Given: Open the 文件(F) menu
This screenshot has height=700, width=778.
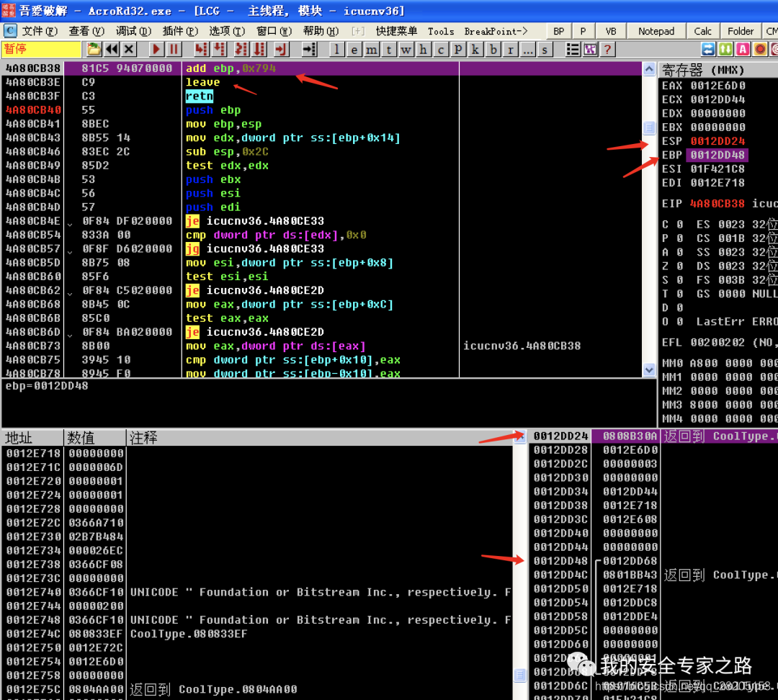Looking at the screenshot, I should tap(39, 31).
